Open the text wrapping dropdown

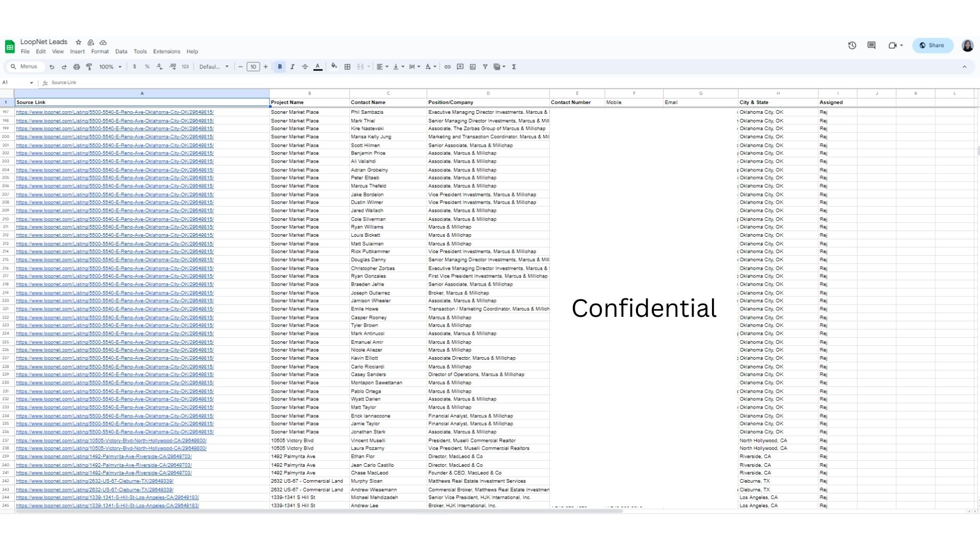click(x=414, y=67)
